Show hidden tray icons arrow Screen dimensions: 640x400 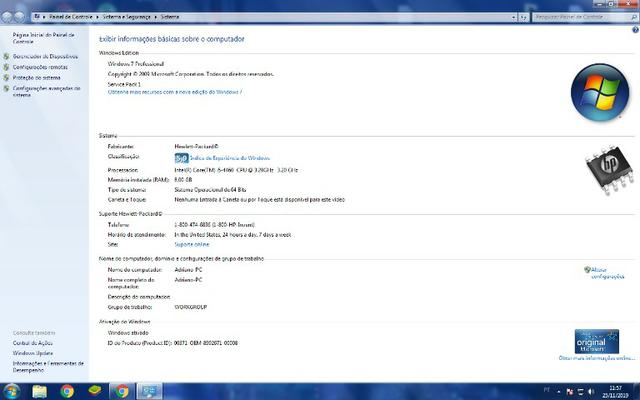pos(559,392)
